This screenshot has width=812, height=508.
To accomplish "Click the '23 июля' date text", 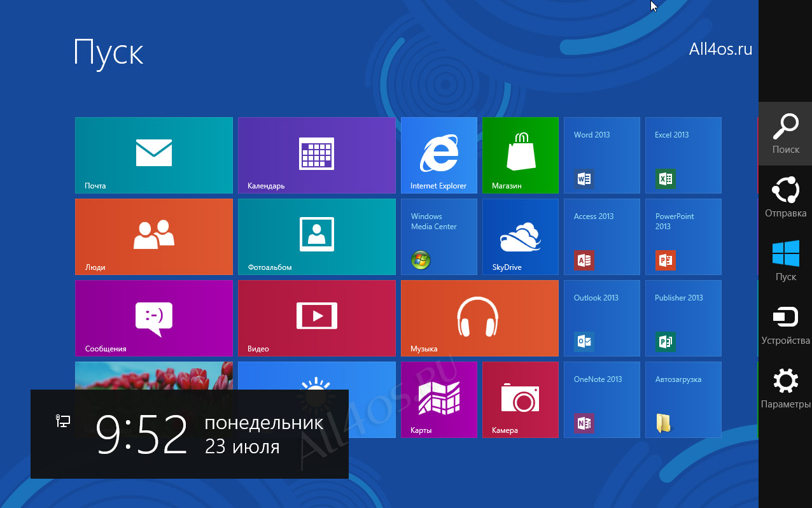I will coord(242,446).
